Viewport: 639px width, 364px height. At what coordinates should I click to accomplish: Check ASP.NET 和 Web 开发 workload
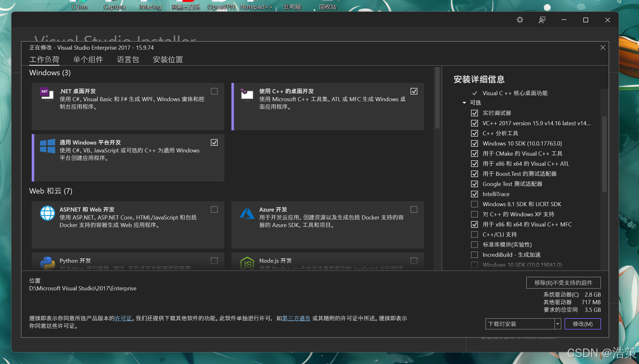point(214,209)
